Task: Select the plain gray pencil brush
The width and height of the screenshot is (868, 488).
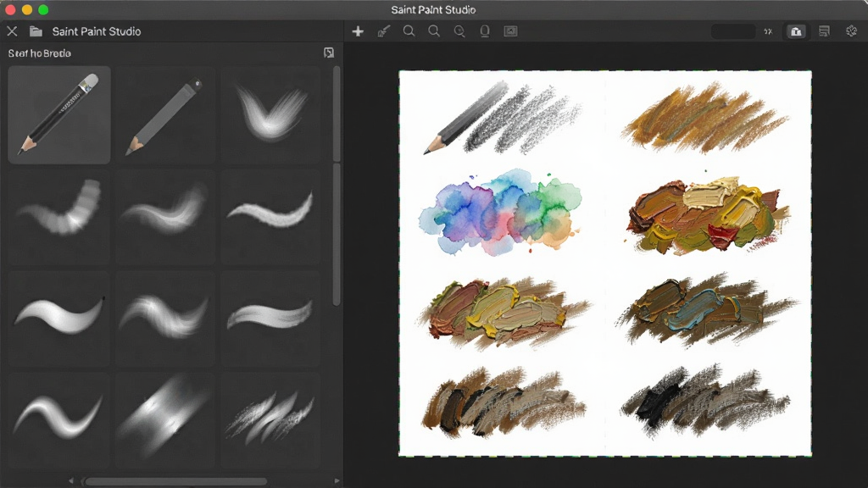Action: [165, 115]
